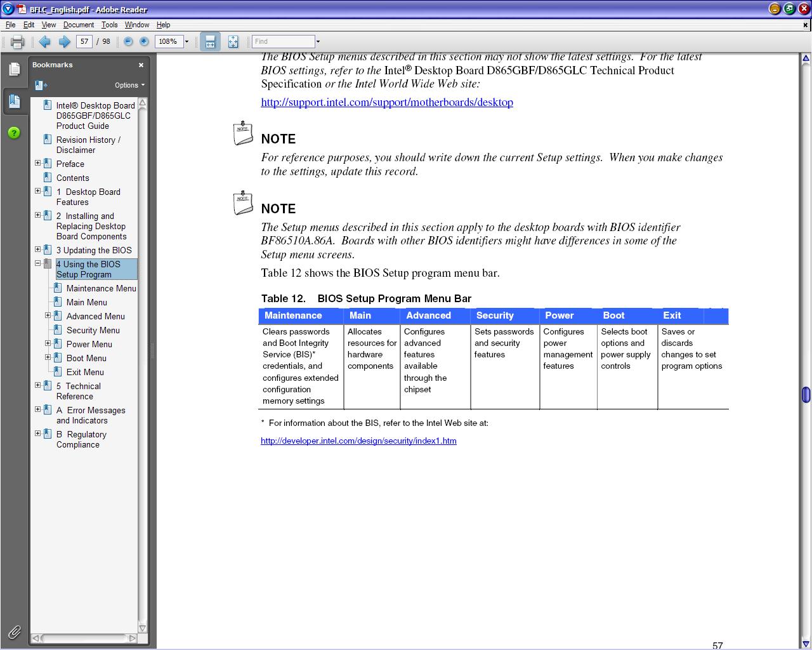Click the zoom percentage value field
The width and height of the screenshot is (812, 650).
click(x=169, y=41)
